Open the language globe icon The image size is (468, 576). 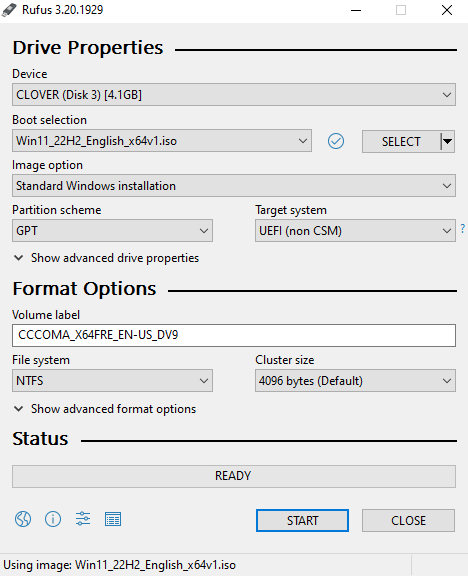23,519
